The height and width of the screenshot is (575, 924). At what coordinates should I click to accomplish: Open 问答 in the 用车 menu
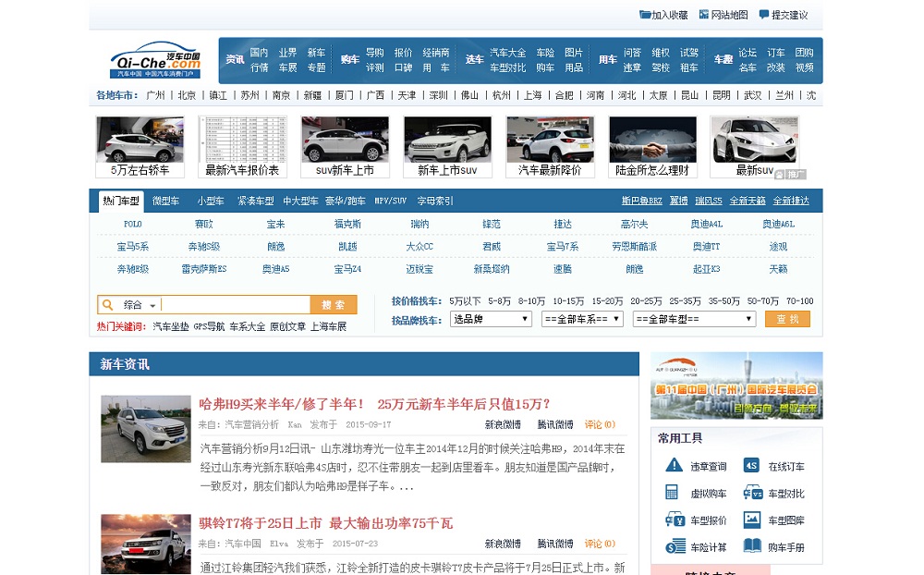click(x=632, y=53)
